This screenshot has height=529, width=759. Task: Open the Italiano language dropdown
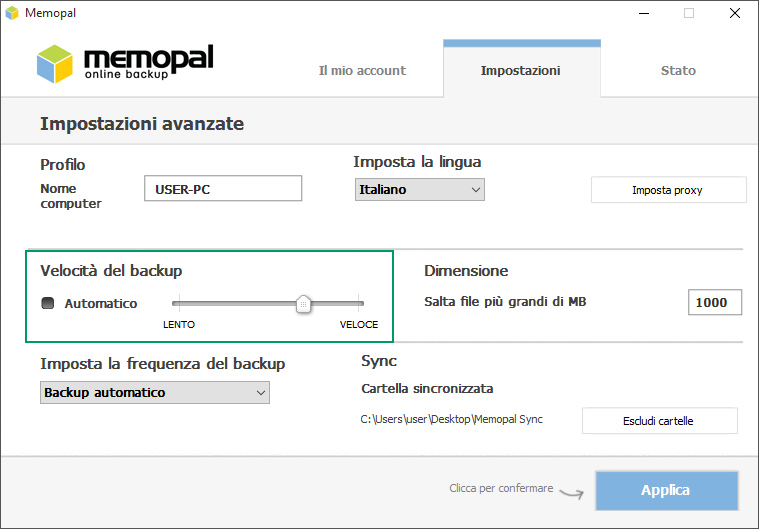pos(420,190)
